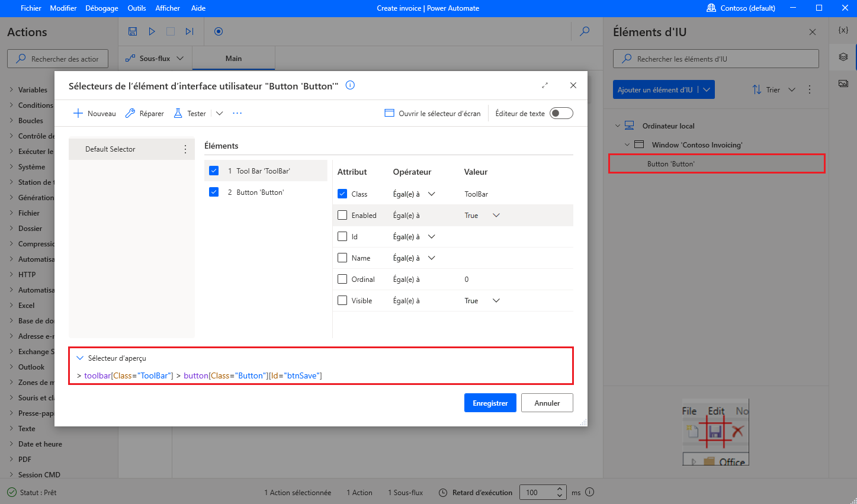Open the Modifier menu

[x=63, y=8]
